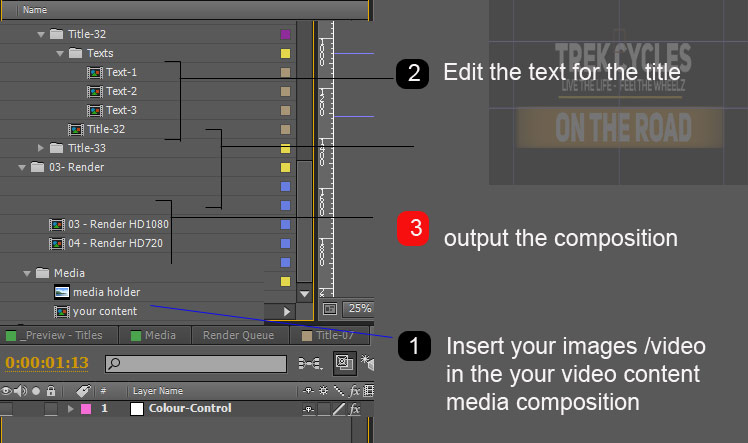Toggle effects switch on Colour-Control layer
This screenshot has width=748, height=443.
pyautogui.click(x=354, y=409)
